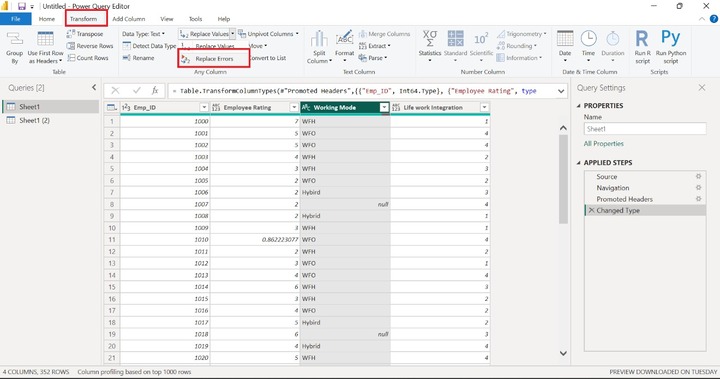Collapse the PROPERTIES section
The width and height of the screenshot is (720, 379).
tap(579, 106)
